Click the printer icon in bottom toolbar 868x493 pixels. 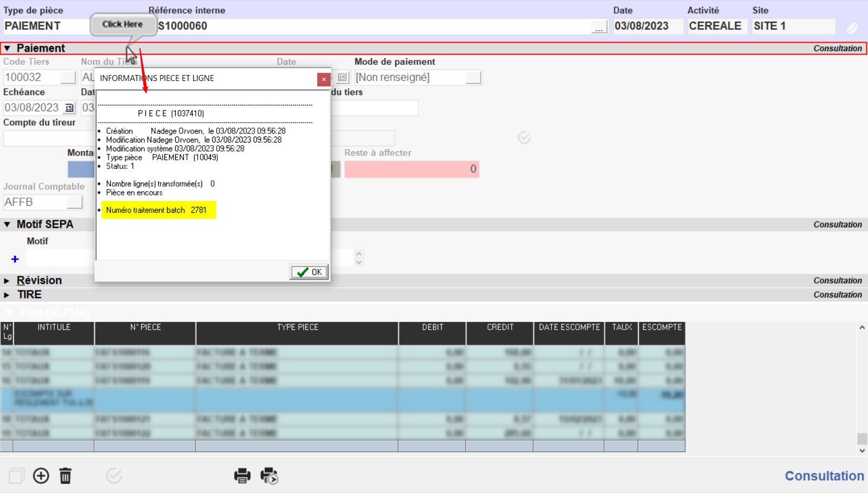pos(242,476)
